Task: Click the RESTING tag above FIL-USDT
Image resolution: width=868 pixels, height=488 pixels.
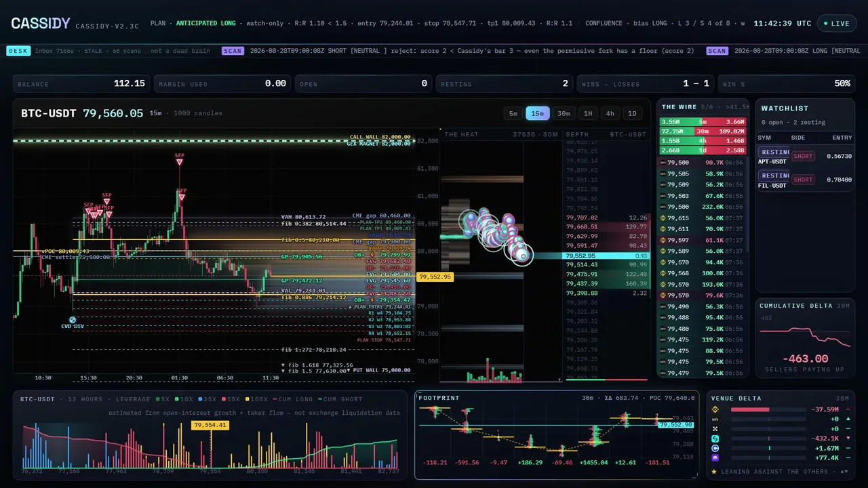Action: coord(774,176)
